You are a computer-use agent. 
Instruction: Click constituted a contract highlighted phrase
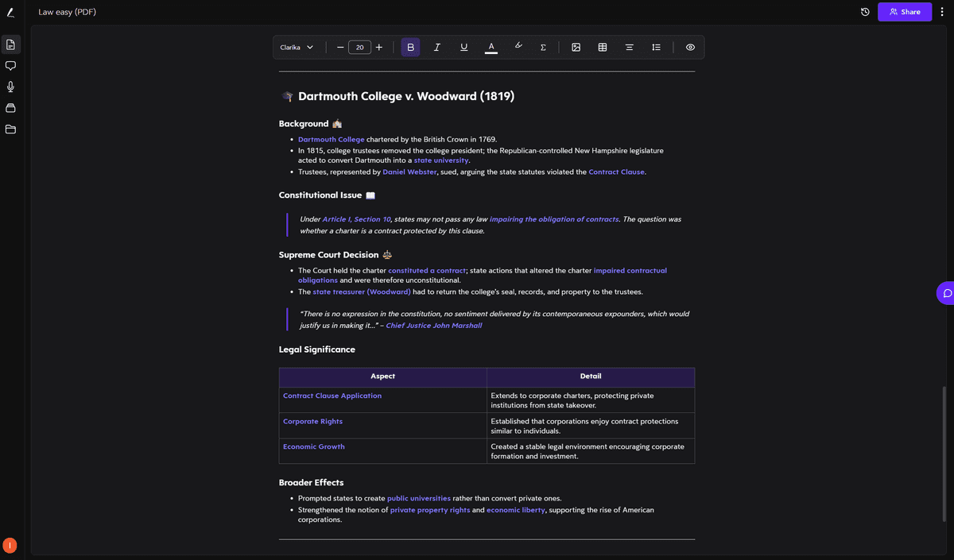pyautogui.click(x=427, y=270)
